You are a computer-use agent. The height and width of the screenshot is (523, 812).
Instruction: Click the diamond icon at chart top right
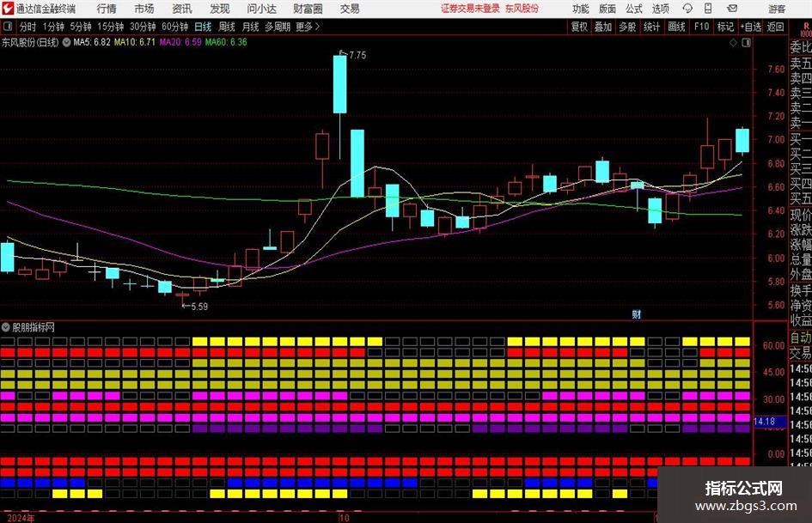pyautogui.click(x=733, y=43)
